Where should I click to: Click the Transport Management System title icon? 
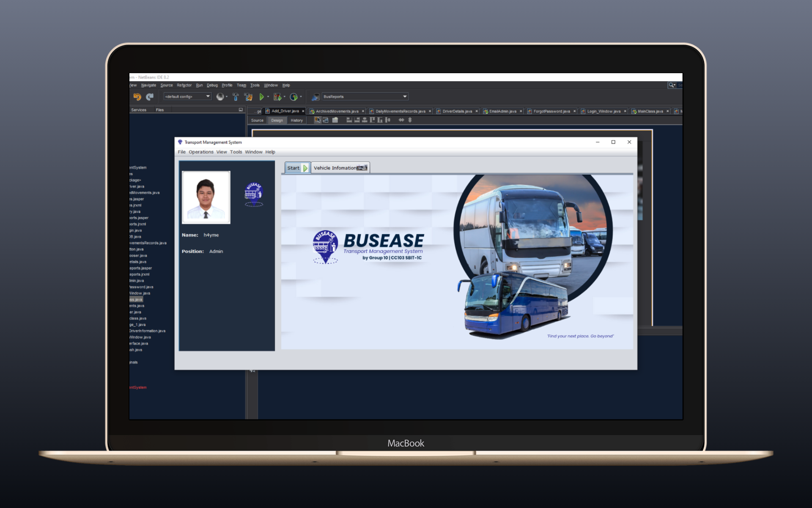(x=180, y=142)
